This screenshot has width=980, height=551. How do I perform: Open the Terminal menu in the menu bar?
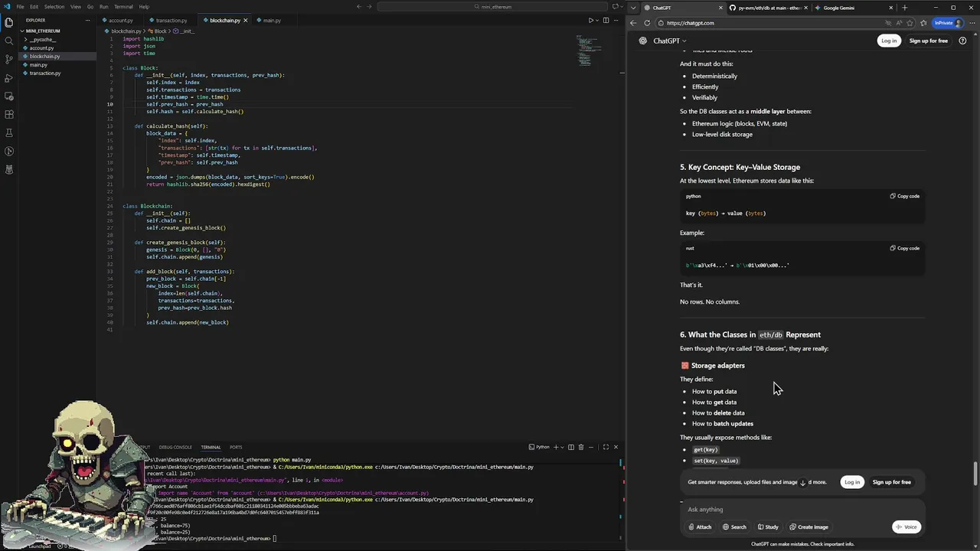coord(123,7)
